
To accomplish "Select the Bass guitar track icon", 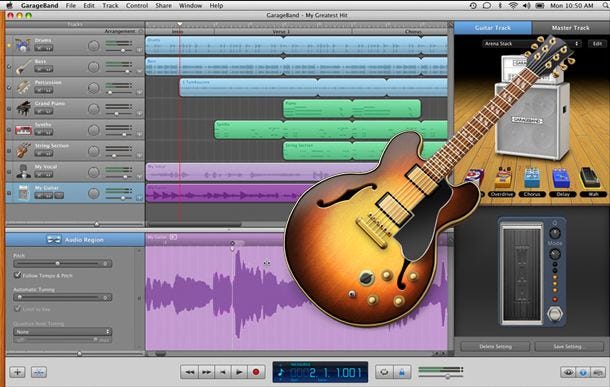I will tap(23, 67).
